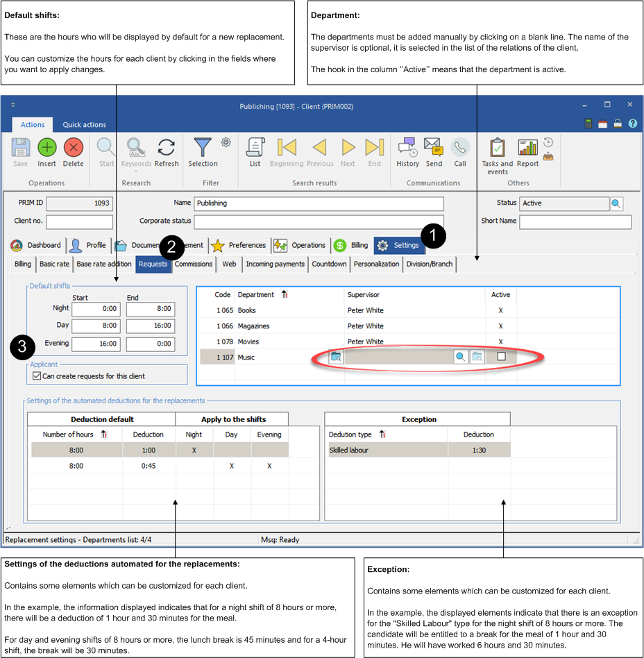Open the Personalization sub-tab

(376, 264)
